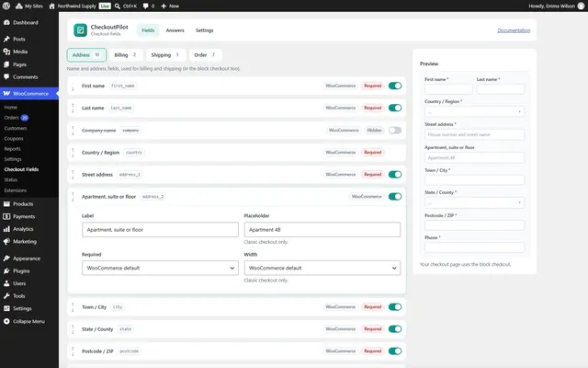Image resolution: width=588 pixels, height=368 pixels.
Task: Switch to the Answers tab
Action: [175, 30]
